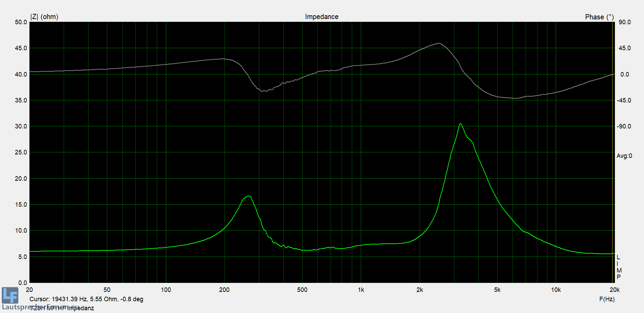644x313 pixels.
Task: Click the 0.0 phase axis tick label
Action: tap(625, 74)
